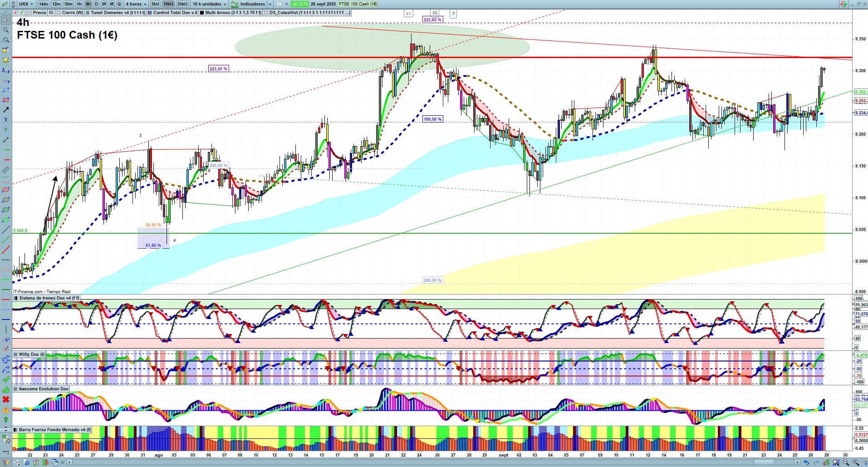
Task: Select the ruler measurement tool
Action: click(x=6, y=170)
